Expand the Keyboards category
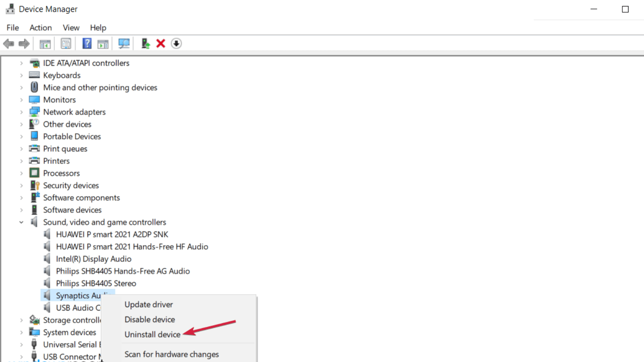Screen dimensions: 644x362 pos(21,76)
